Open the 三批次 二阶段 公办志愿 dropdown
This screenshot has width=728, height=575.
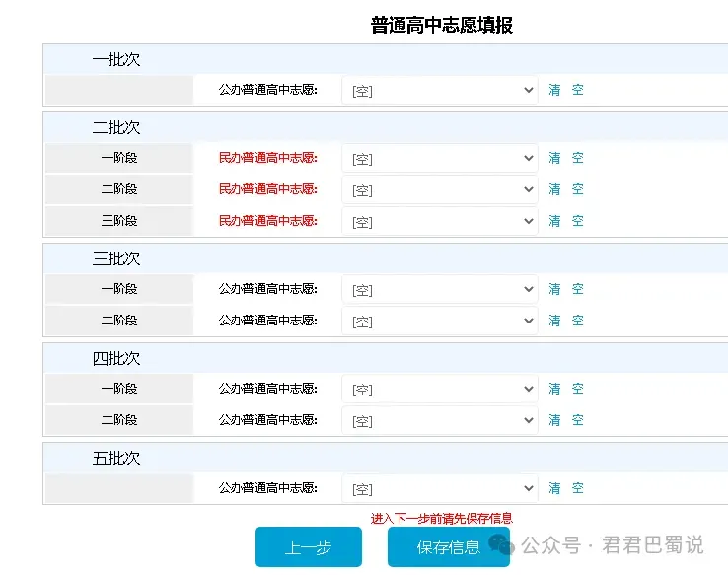point(440,322)
